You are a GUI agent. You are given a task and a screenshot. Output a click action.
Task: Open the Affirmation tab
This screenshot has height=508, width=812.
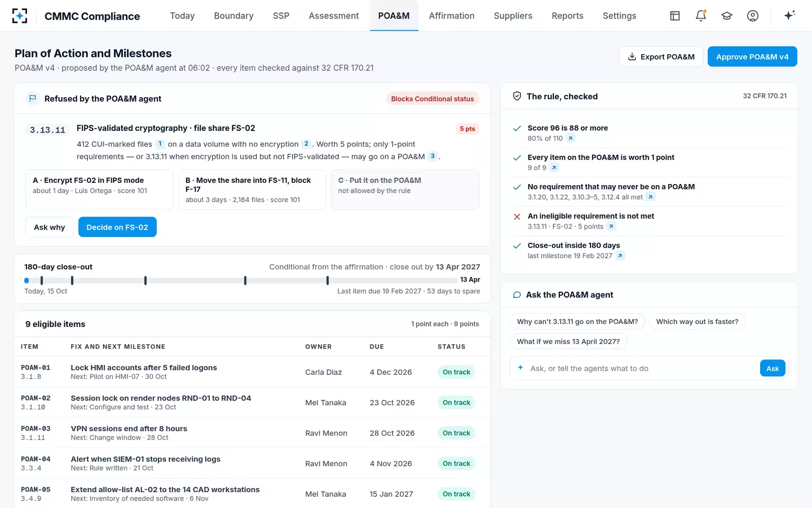pos(452,16)
